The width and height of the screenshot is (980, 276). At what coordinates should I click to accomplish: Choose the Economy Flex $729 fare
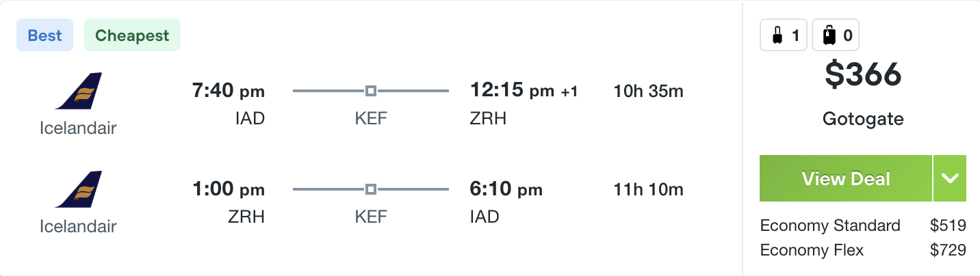point(863,250)
